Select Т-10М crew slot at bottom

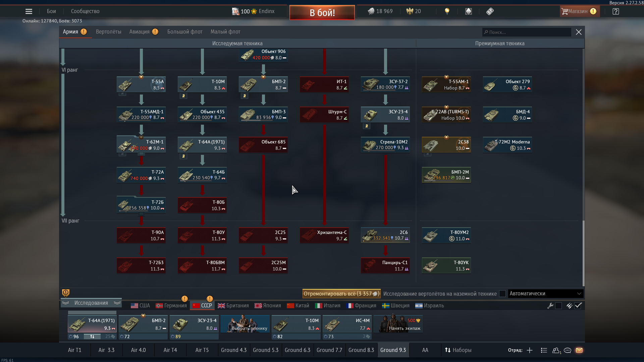click(x=296, y=324)
